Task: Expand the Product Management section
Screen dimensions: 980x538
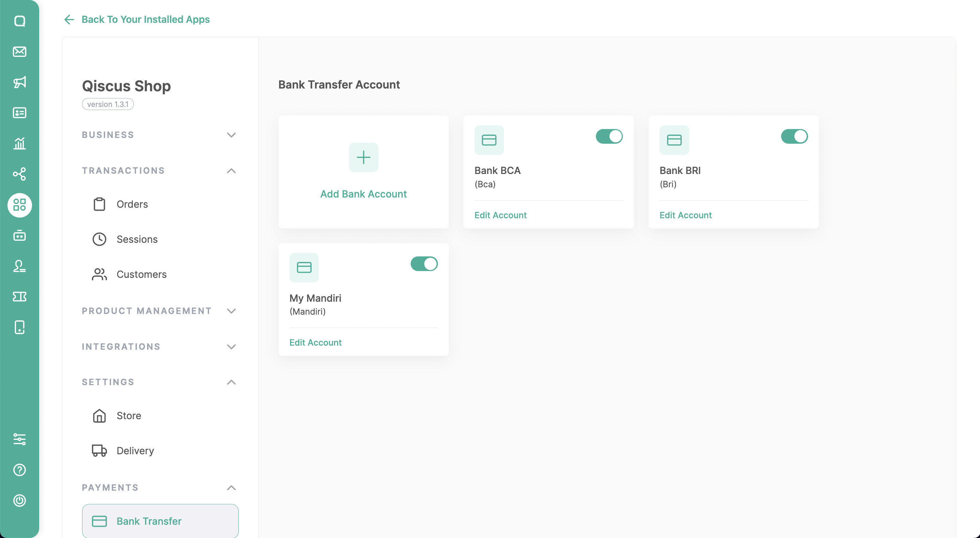Action: tap(231, 311)
